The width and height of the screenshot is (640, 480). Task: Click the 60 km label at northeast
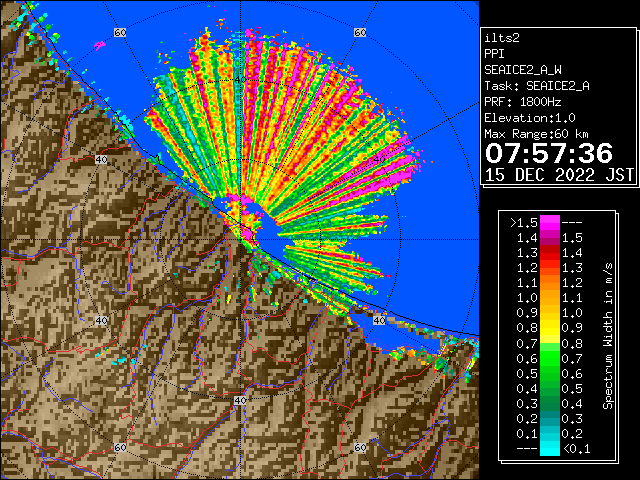pyautogui.click(x=360, y=32)
